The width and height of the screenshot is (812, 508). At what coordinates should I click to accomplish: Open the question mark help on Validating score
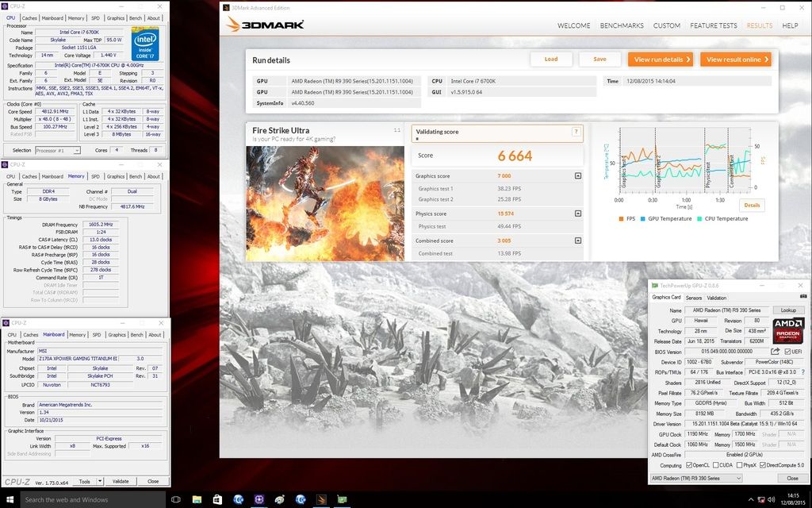click(576, 132)
